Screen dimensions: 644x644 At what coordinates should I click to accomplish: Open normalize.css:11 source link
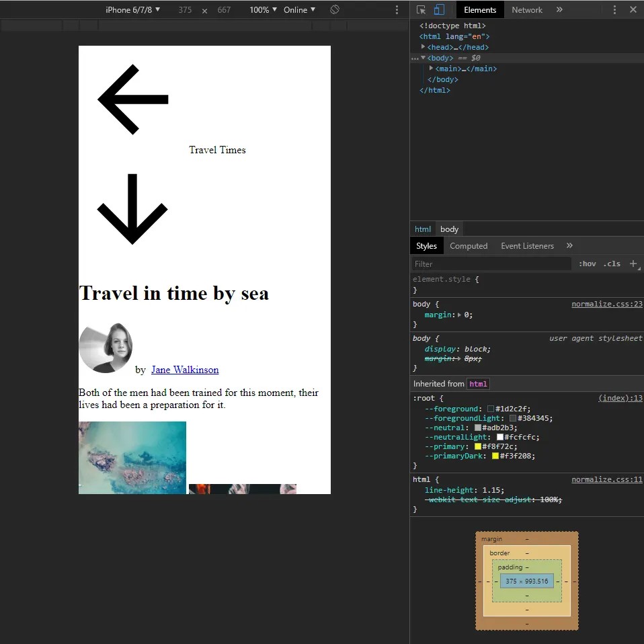(x=606, y=479)
